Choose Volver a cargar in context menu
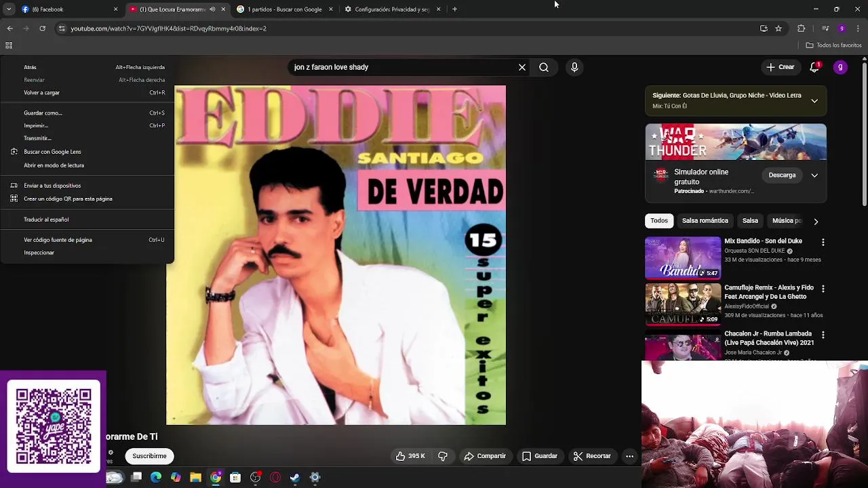The image size is (868, 488). 87,93
